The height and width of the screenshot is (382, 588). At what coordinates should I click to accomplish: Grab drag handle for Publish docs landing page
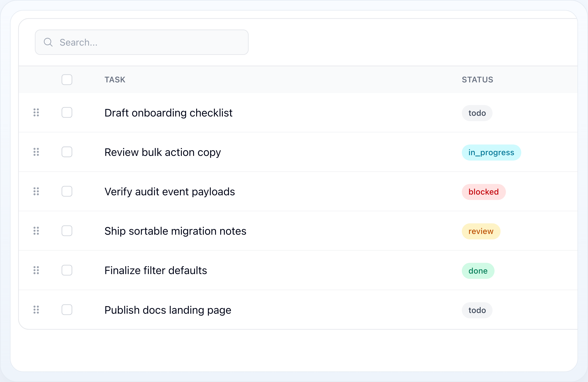click(x=36, y=310)
